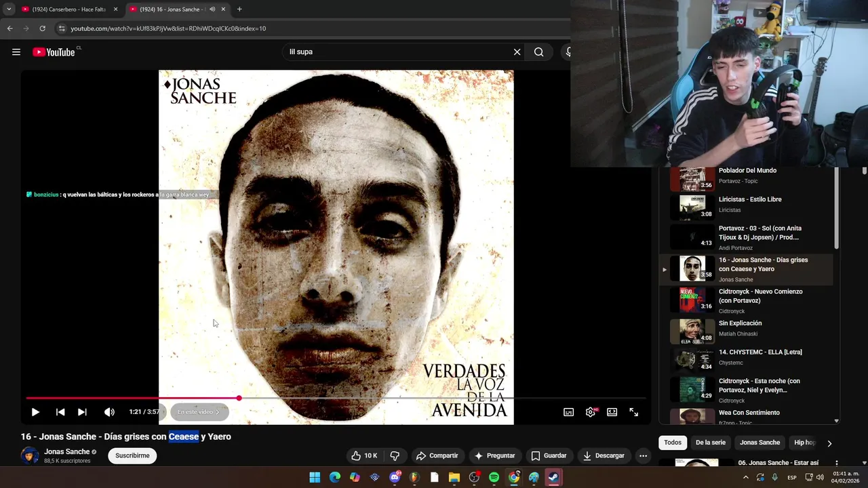Open Spotify from the taskbar
Screen dimensions: 868x488
494,477
